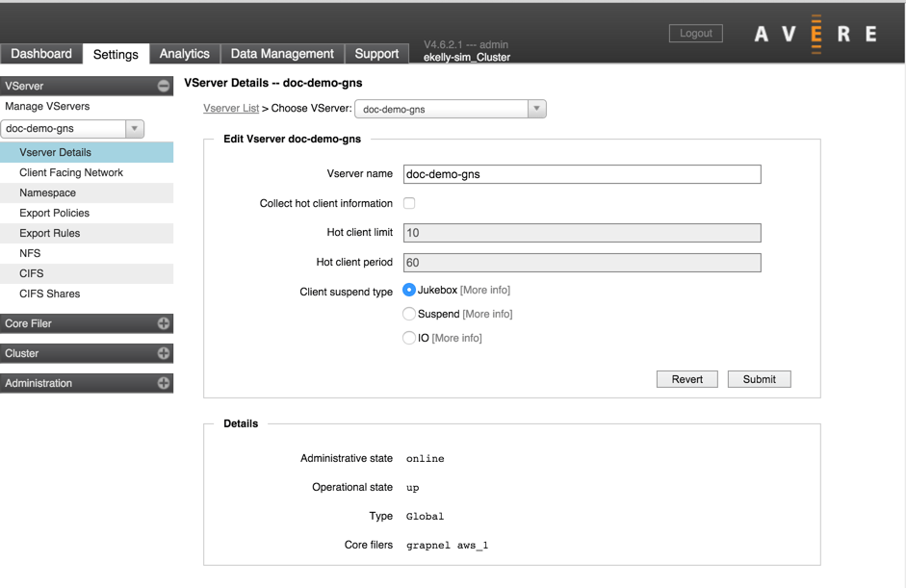Image resolution: width=906 pixels, height=588 pixels.
Task: Select the IO client suspend type
Action: pos(408,338)
